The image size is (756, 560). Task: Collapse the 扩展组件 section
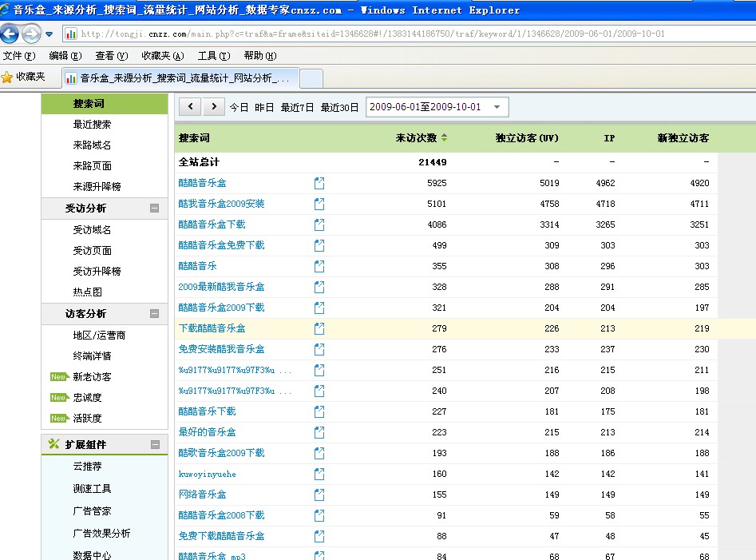coord(155,445)
